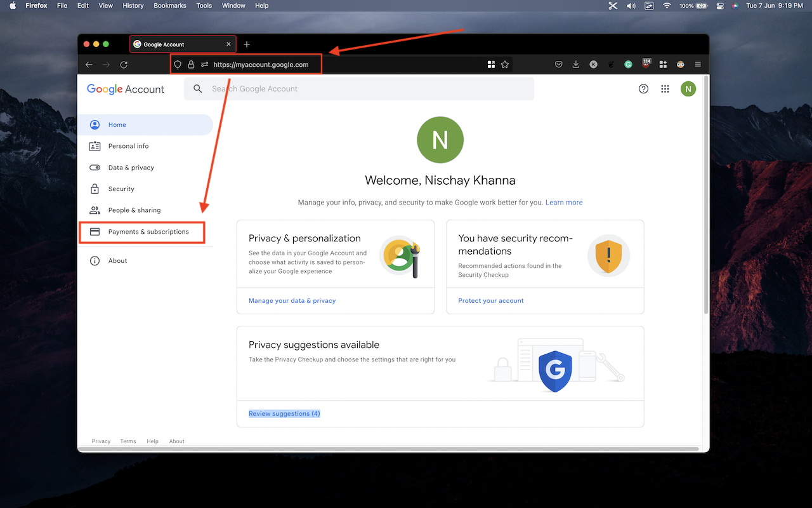Click the Save to Pocket icon
812x508 pixels.
(x=559, y=64)
